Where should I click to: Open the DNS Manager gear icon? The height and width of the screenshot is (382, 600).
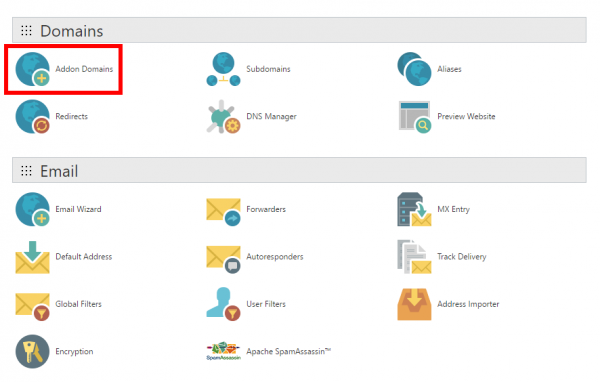223,116
